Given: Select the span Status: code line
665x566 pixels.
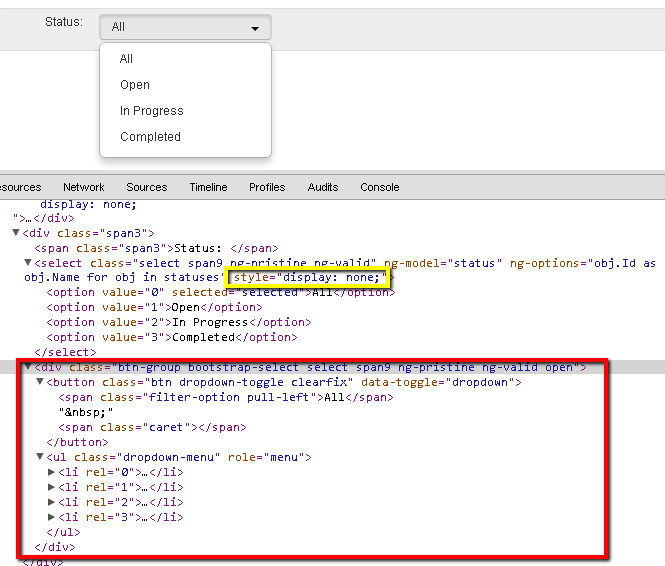Looking at the screenshot, I should [x=156, y=248].
